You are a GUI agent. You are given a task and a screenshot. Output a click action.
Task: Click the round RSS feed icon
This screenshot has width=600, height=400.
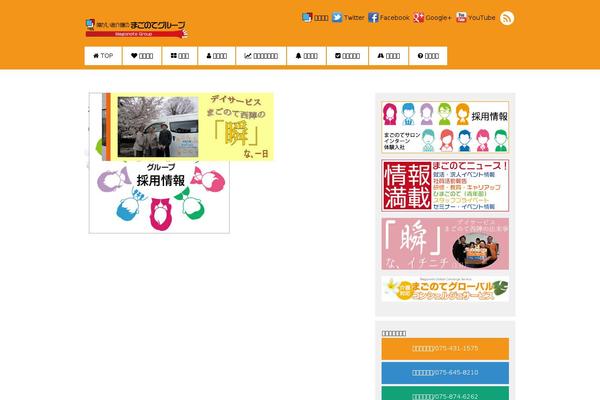[x=507, y=18]
